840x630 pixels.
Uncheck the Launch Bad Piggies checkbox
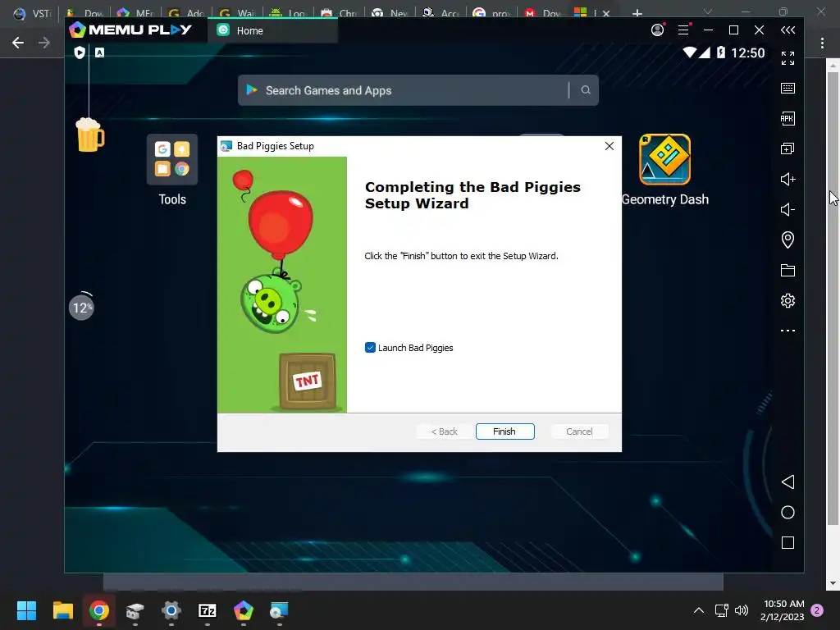tap(370, 348)
